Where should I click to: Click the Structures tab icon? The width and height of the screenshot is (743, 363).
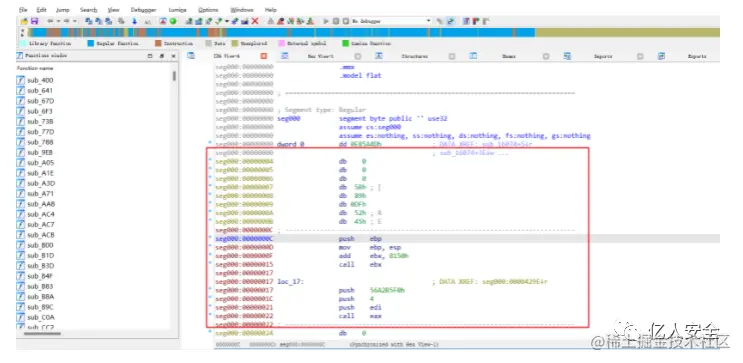coord(379,56)
